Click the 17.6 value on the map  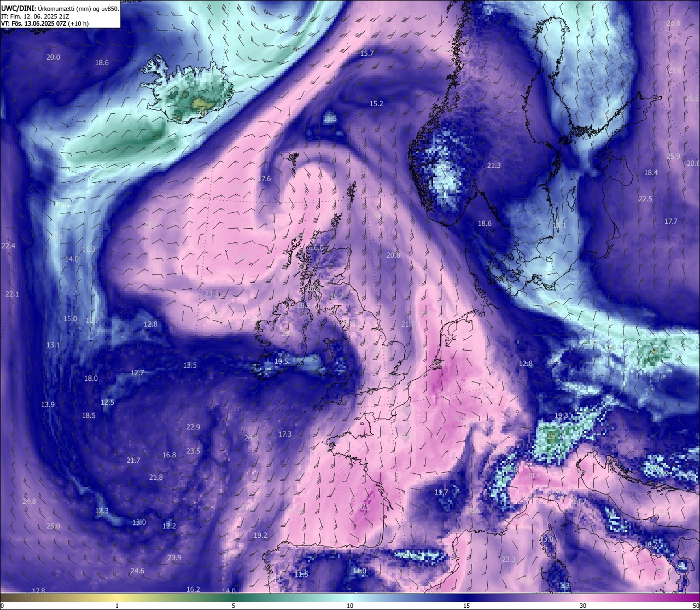[264, 179]
